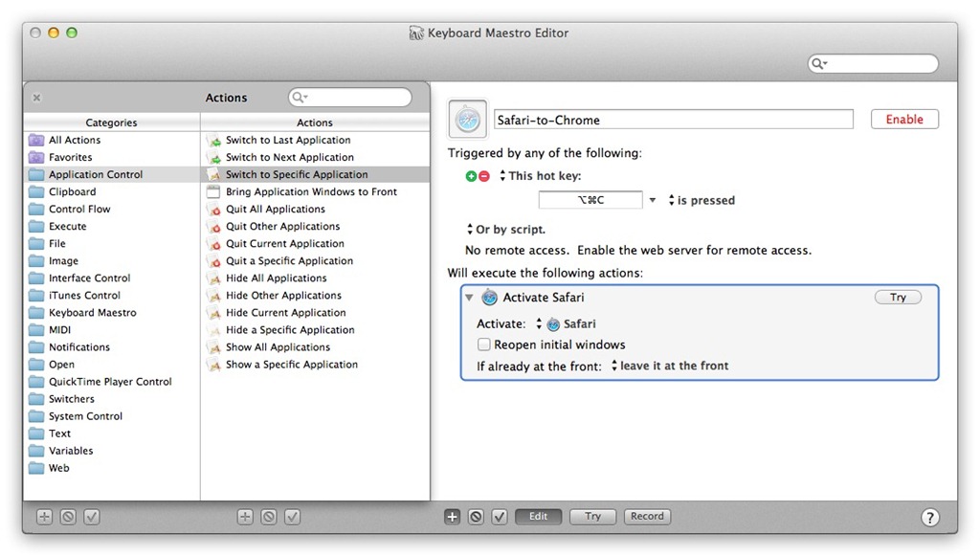Click the macro name text field

[673, 120]
